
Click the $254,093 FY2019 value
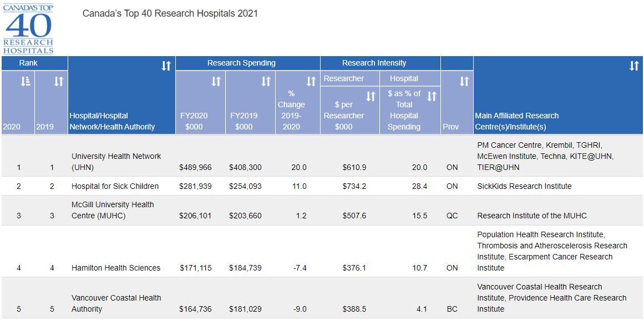[x=245, y=186]
